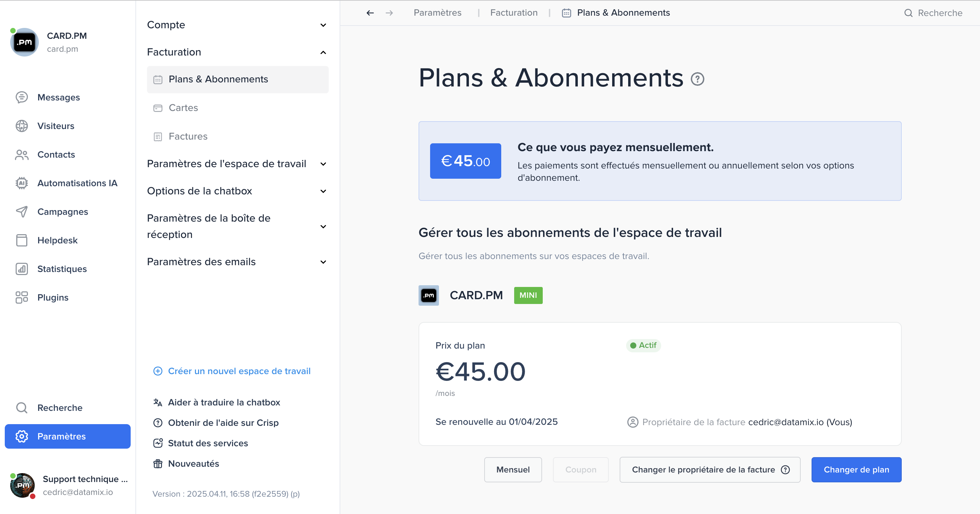The width and height of the screenshot is (980, 514).
Task: Open the Campagnes paper plane icon
Action: click(22, 211)
